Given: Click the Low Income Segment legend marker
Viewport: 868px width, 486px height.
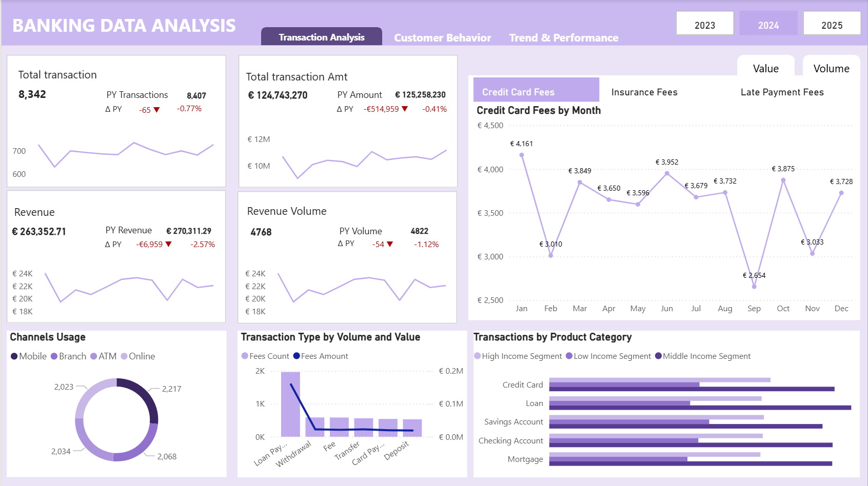Looking at the screenshot, I should click(569, 356).
